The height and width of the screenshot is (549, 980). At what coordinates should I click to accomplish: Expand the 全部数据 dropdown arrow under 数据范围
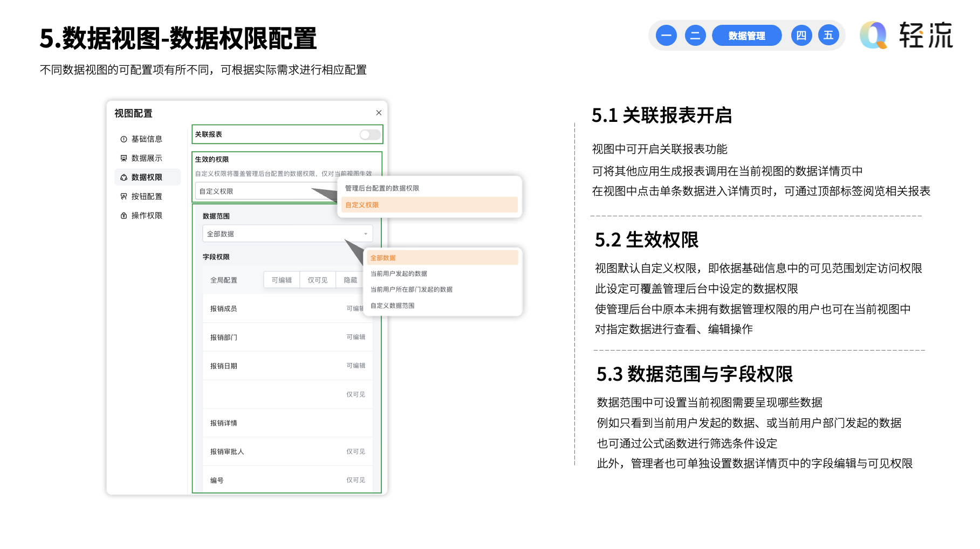click(365, 234)
